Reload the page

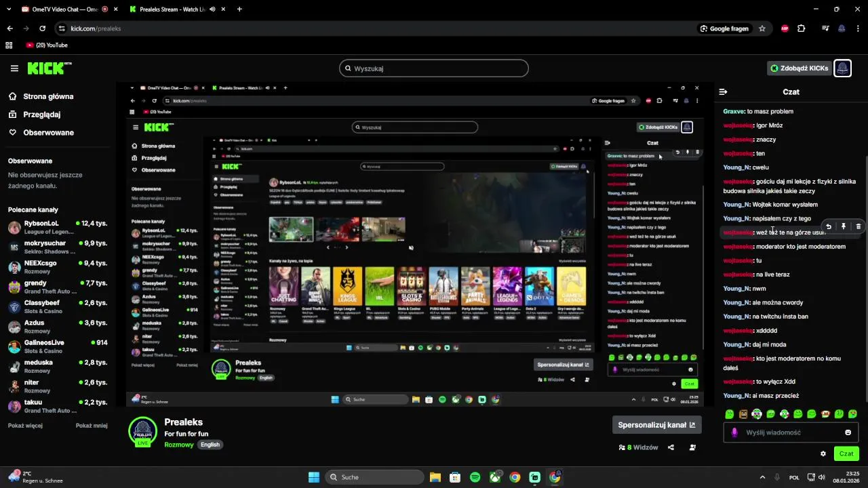coord(42,28)
